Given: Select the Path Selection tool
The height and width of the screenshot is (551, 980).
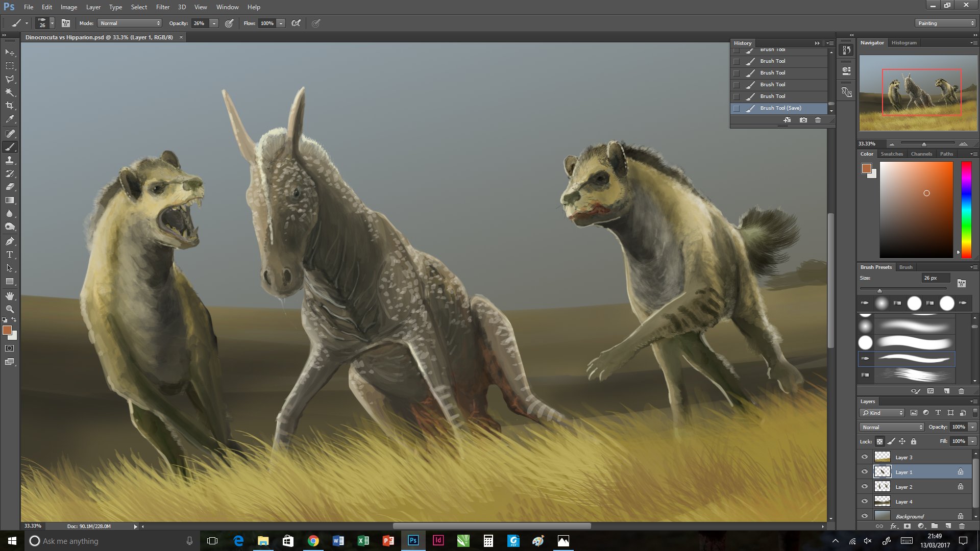Looking at the screenshot, I should (x=10, y=268).
